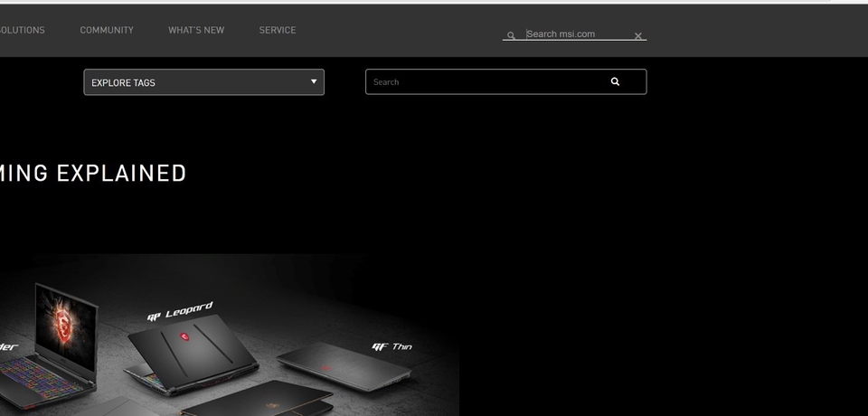
Task: Open the COMMUNITY menu item
Action: (107, 30)
